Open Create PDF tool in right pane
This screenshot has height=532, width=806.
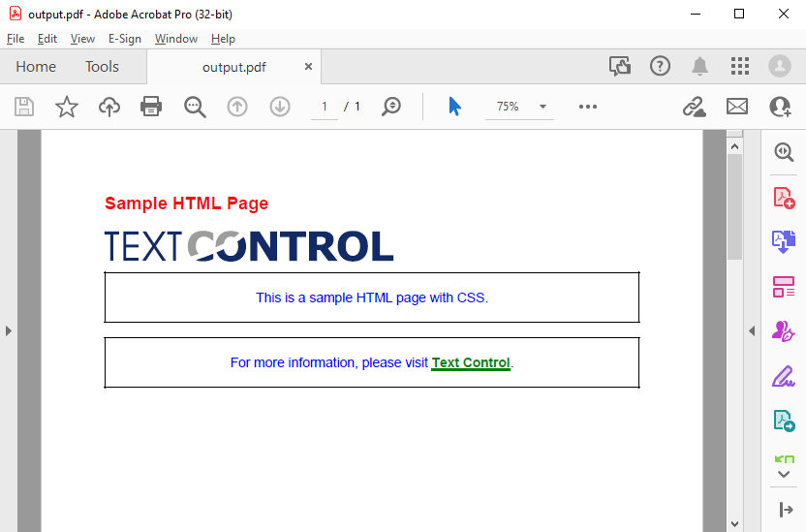point(784,198)
